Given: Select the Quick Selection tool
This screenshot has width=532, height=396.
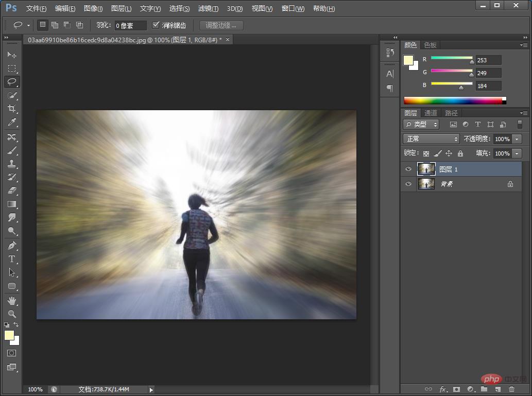Looking at the screenshot, I should (x=12, y=95).
